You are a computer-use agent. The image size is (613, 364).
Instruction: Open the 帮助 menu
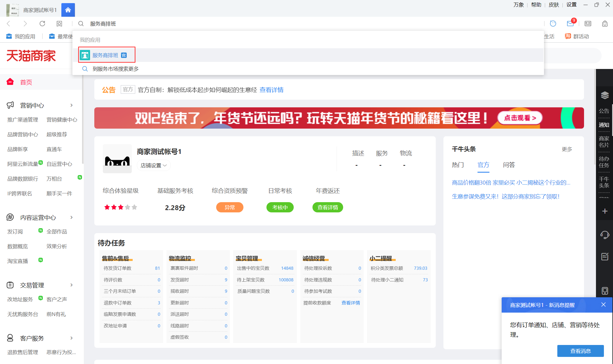point(536,5)
